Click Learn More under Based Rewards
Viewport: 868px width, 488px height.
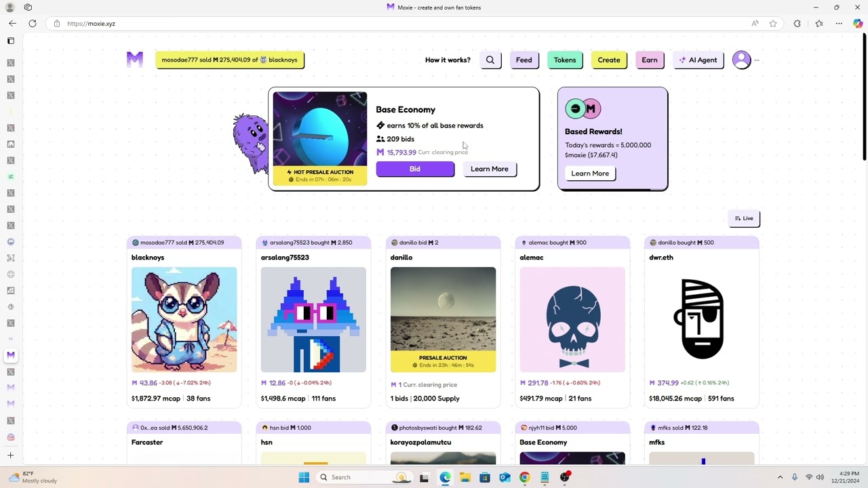point(590,173)
